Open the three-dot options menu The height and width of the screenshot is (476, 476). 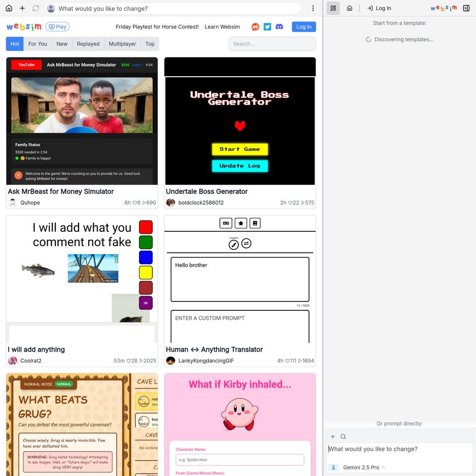(x=313, y=8)
